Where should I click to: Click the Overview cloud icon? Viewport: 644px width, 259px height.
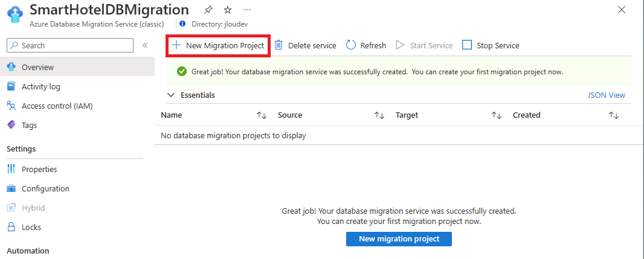point(11,67)
